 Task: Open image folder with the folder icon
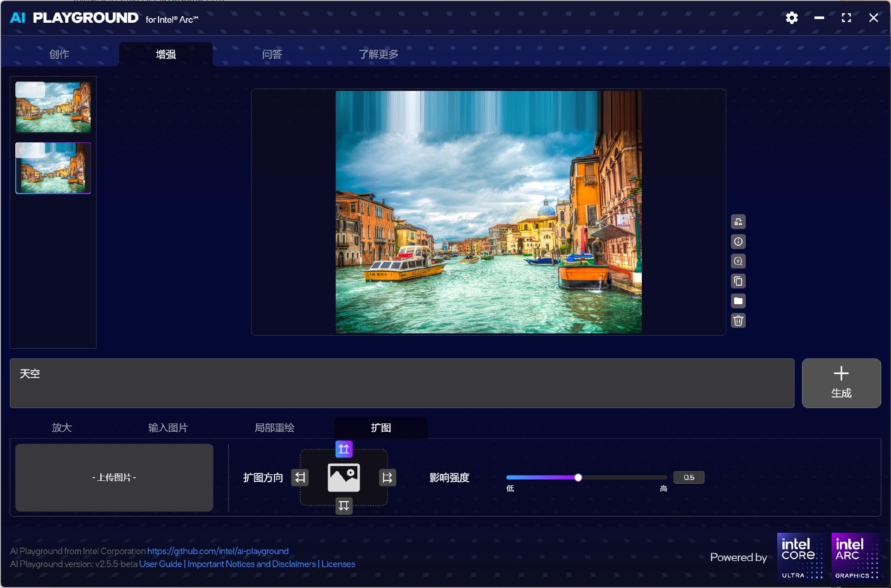tap(738, 301)
